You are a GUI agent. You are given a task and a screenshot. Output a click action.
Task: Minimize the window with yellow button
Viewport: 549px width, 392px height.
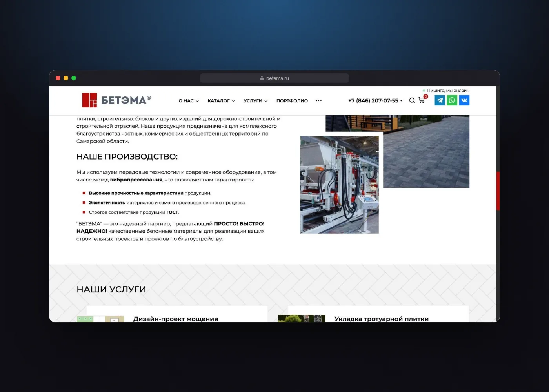click(x=66, y=78)
